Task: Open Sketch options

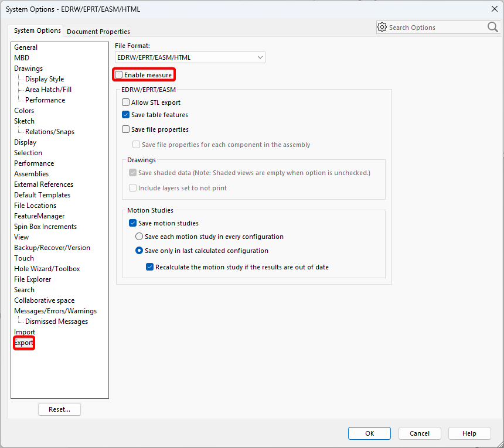Action: coord(24,121)
